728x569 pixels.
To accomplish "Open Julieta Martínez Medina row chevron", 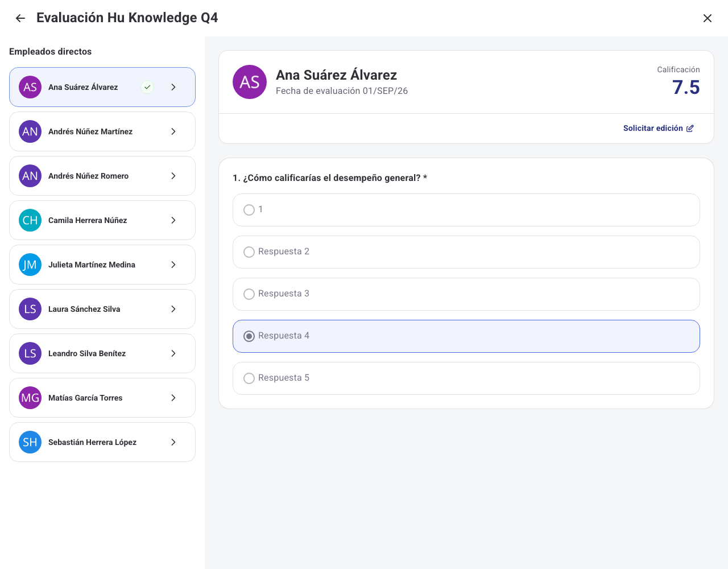I will 173,265.
